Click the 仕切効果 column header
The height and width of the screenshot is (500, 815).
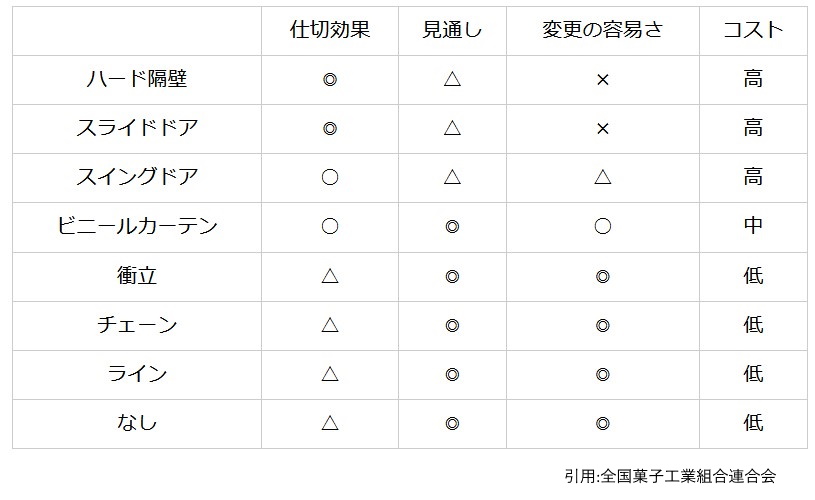[x=330, y=30]
